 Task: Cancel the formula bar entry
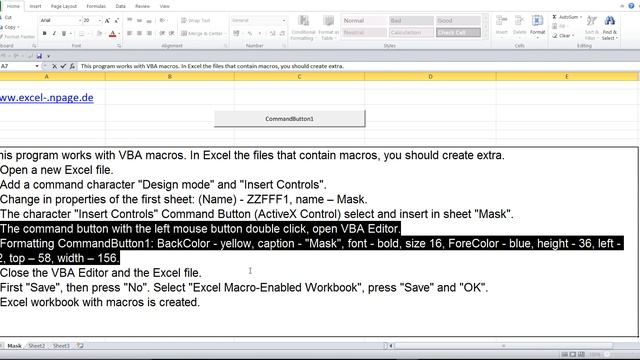coord(54,66)
